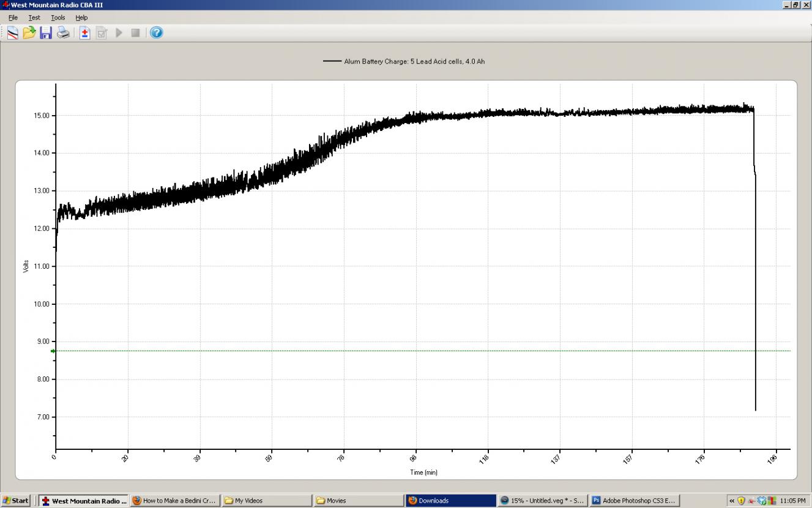Image resolution: width=812 pixels, height=508 pixels.
Task: Click the 11:05 PM system clock
Action: pos(792,501)
